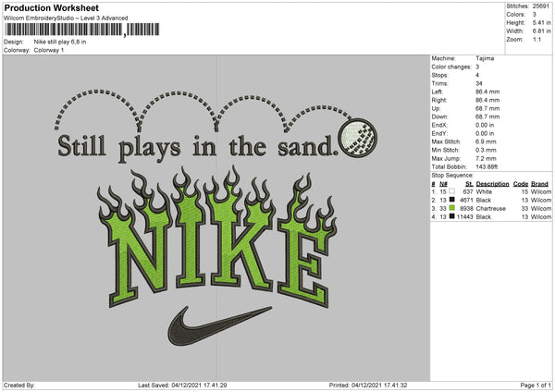Click the Machine value 'Tajima'
Image resolution: width=555 pixels, height=392 pixels.
click(x=485, y=58)
